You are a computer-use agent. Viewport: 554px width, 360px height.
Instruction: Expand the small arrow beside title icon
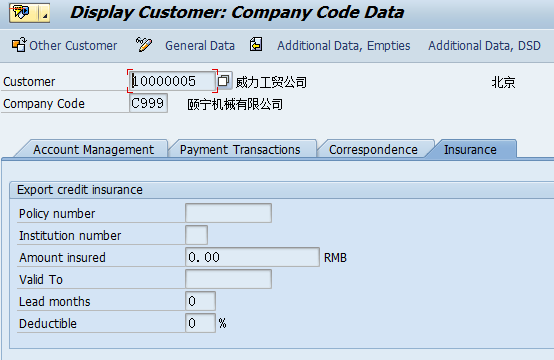click(x=45, y=13)
